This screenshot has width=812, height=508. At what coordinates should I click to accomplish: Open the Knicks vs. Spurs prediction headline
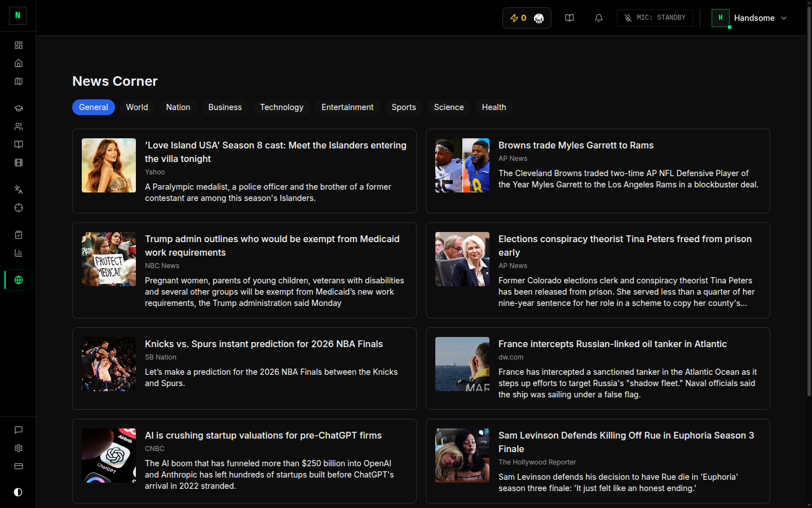[264, 344]
